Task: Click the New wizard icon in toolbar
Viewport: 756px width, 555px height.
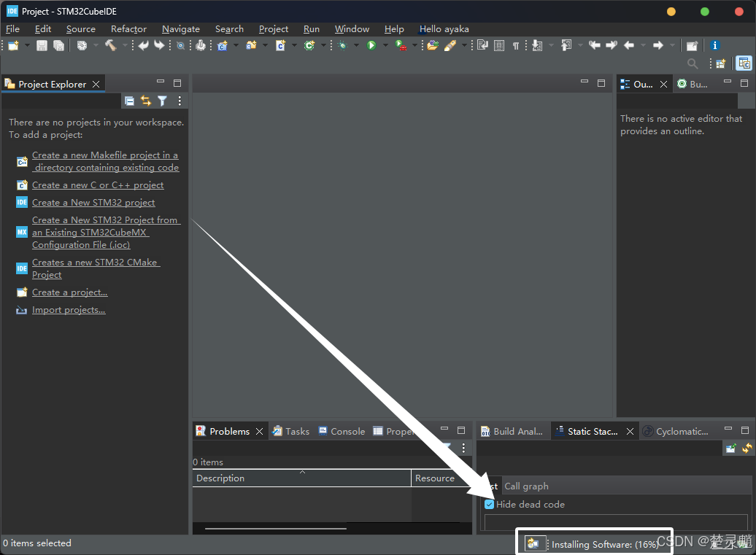Action: [13, 45]
